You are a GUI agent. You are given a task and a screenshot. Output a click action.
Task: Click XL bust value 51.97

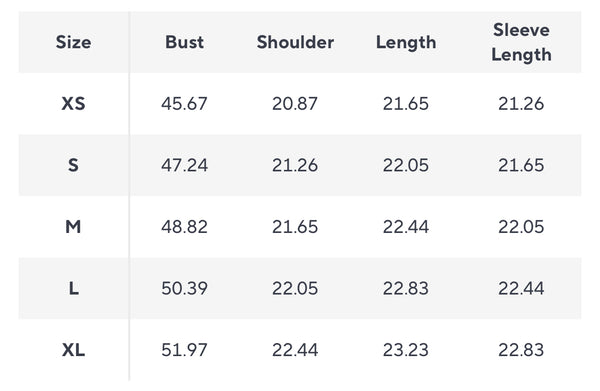coord(184,350)
